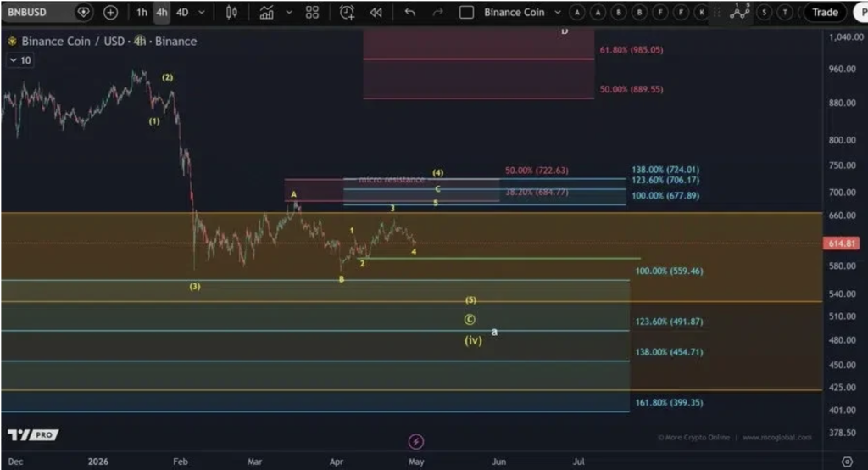
Task: Create an alert with the alarm-clock icon
Action: coord(347,12)
